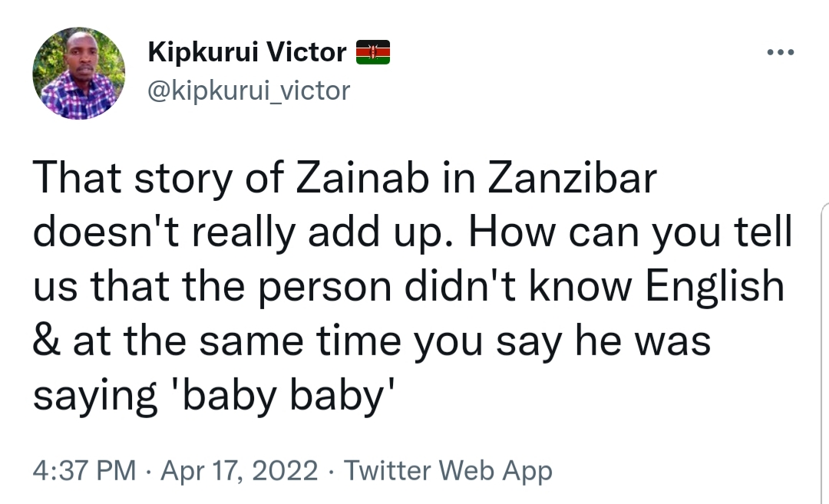The width and height of the screenshot is (829, 504).
Task: Click the Kenyan flag emoji
Action: pos(373,52)
